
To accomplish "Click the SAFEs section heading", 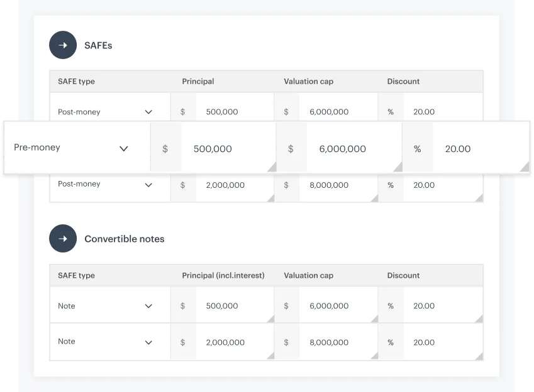I will [98, 45].
